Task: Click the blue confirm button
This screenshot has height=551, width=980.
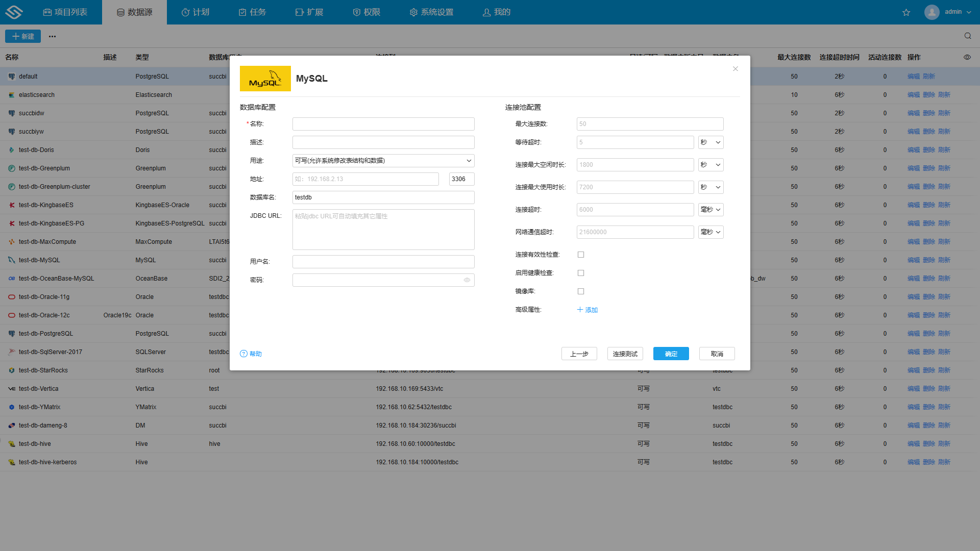Action: (x=671, y=354)
